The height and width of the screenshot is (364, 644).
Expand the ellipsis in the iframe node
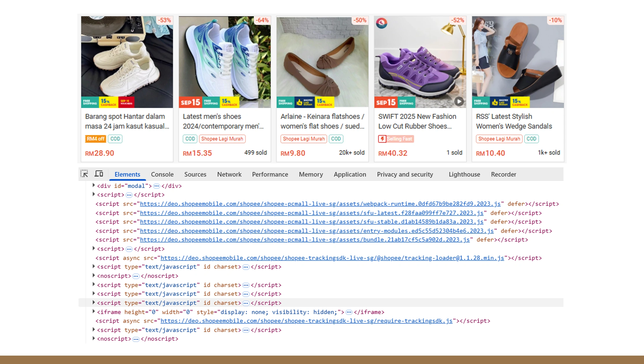tap(349, 312)
